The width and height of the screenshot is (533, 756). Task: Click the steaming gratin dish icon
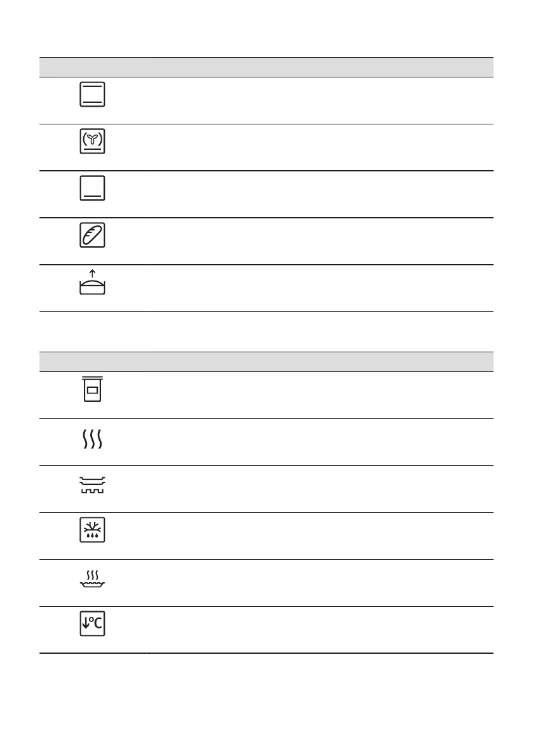click(93, 578)
